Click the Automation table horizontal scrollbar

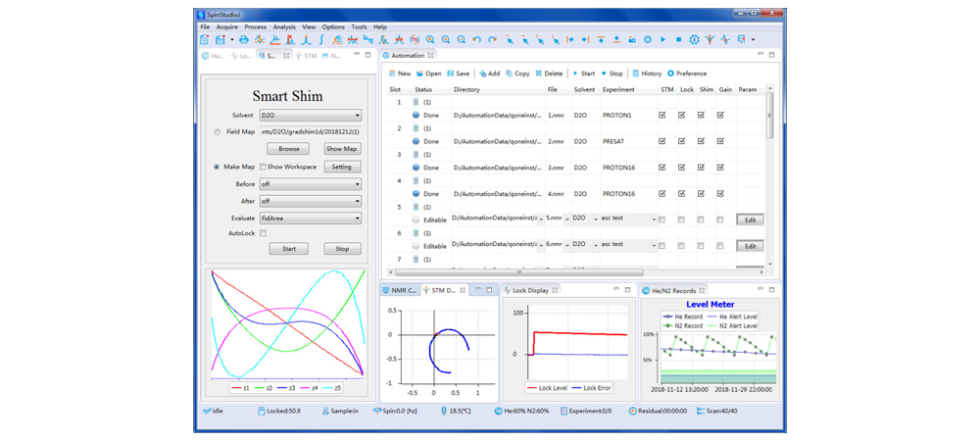click(518, 272)
